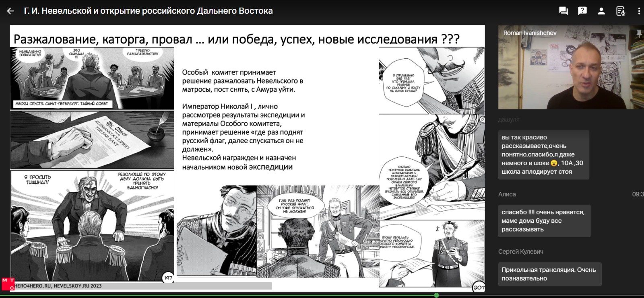Image resolution: width=644 pixels, height=298 pixels.
Task: Click the 'Roman Ivanishchev' name label
Action: [530, 33]
